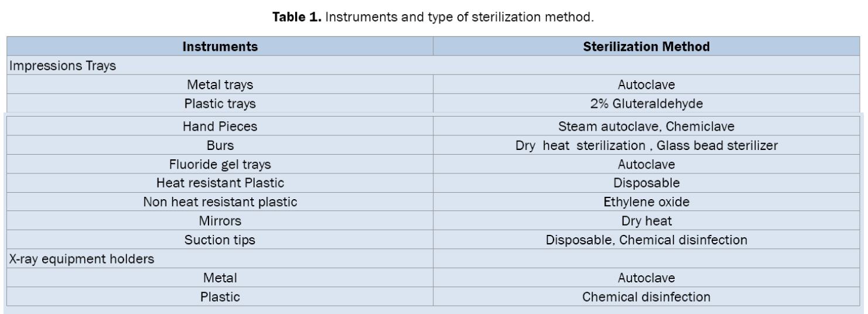Click the Sterilization Method column header

point(647,47)
